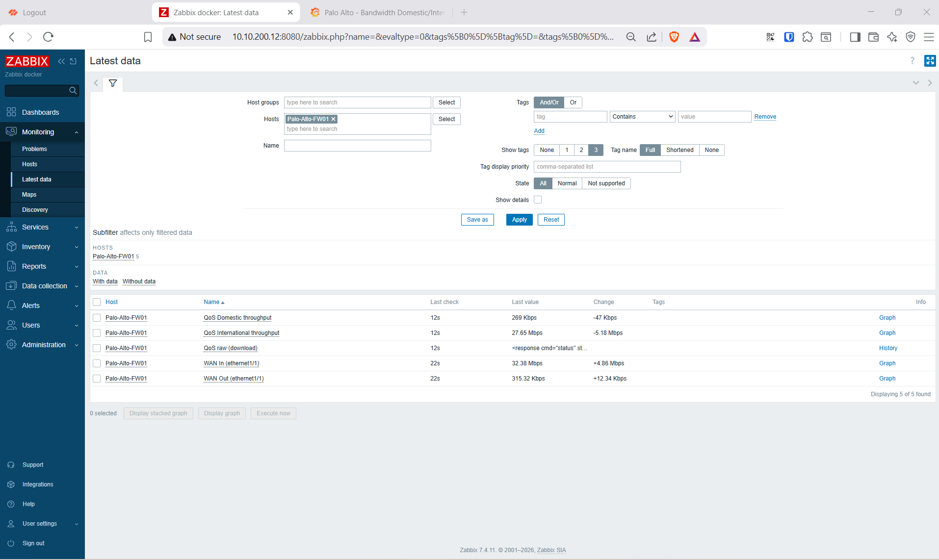Select checkbox for WAN Out (ethernet1/1) row
The image size is (939, 560).
click(x=97, y=379)
